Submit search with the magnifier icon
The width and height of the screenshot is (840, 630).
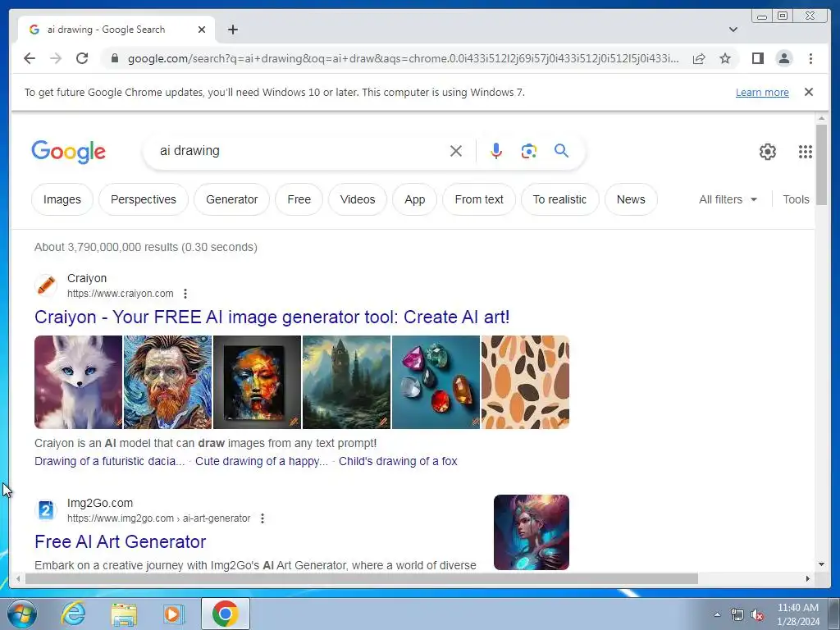561,151
